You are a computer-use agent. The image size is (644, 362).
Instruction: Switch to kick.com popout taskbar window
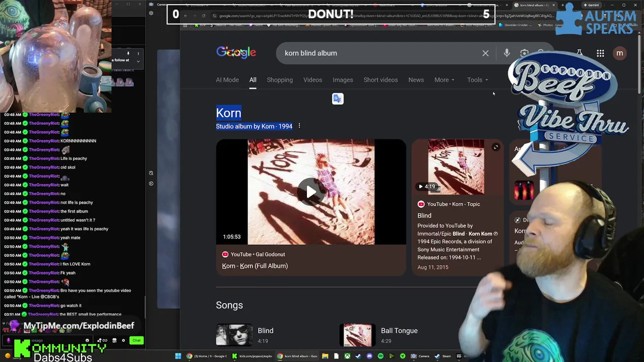point(252,356)
